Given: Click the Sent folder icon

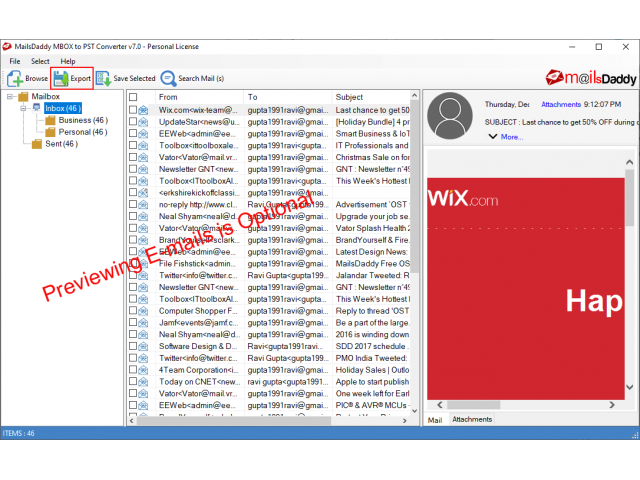Looking at the screenshot, I should [37, 144].
